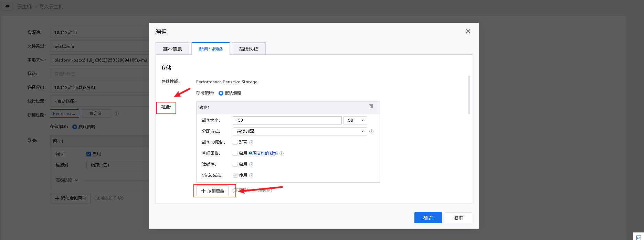644x240 pixels.
Task: Select the 默认策略 radio button in the dialog
Action: 221,93
